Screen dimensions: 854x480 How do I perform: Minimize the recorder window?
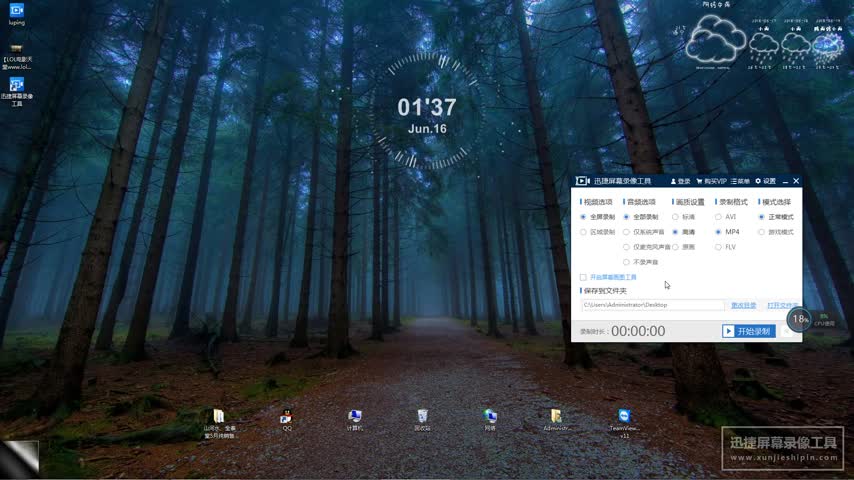[785, 181]
